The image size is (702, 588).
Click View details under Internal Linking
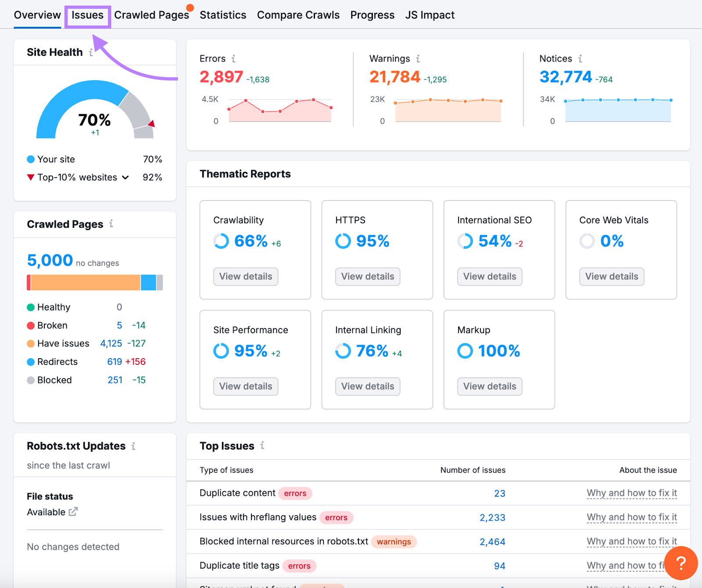tap(368, 386)
